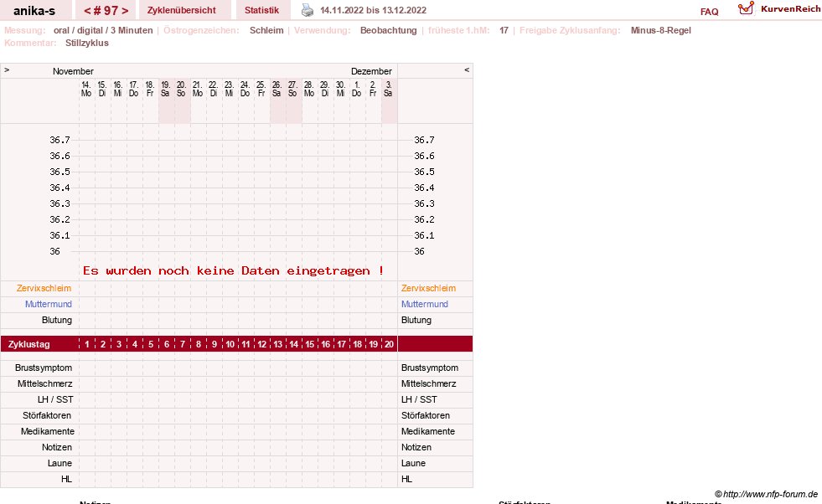Open the FAQ link
Viewport: 822px width, 504px height.
click(709, 12)
